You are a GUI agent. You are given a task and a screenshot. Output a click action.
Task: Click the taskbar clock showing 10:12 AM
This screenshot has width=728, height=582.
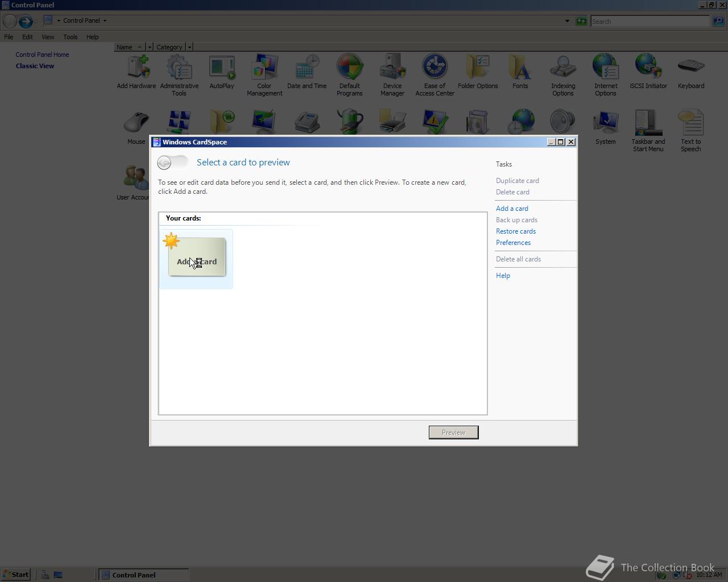[709, 575]
